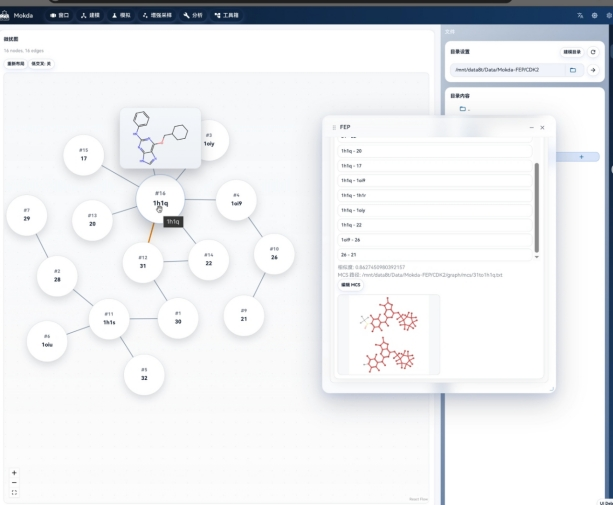Click the 建模目录 button
The height and width of the screenshot is (505, 613).
(x=572, y=52)
